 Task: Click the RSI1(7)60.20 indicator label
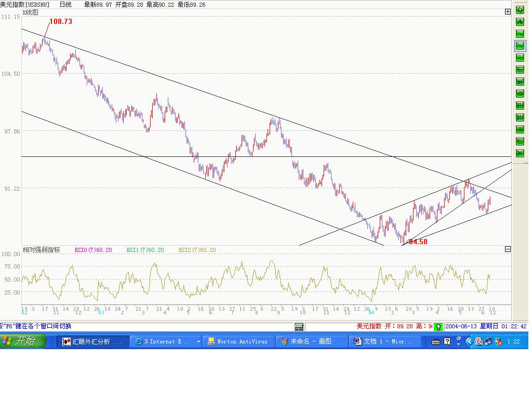pyautogui.click(x=145, y=250)
